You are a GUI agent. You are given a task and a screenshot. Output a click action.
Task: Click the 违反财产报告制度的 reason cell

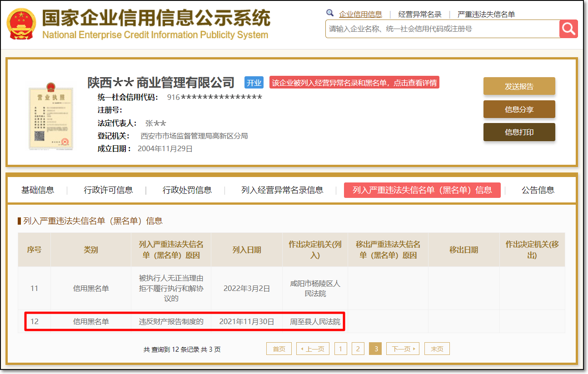171,322
